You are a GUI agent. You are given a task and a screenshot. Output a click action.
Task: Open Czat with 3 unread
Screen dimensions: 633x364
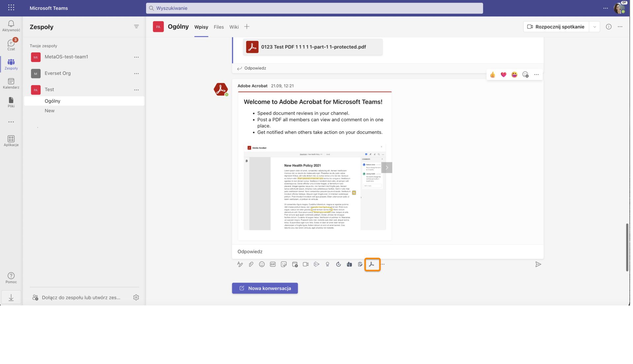point(11,45)
